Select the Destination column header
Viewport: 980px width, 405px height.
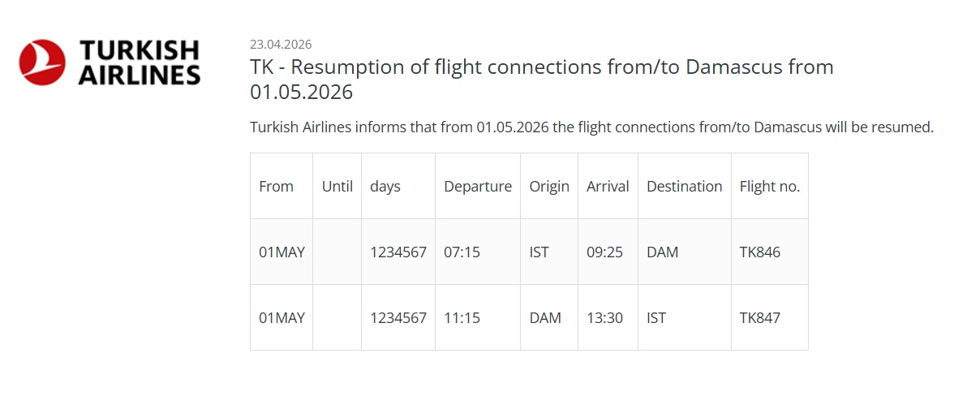click(684, 186)
